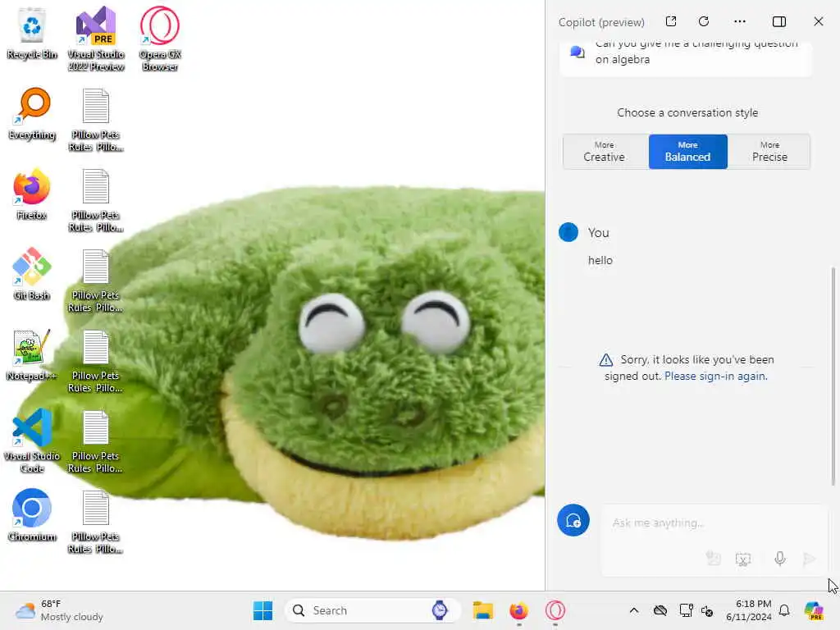Toggle Copilot side-by-side pane layout
The width and height of the screenshot is (840, 630).
[x=779, y=21]
